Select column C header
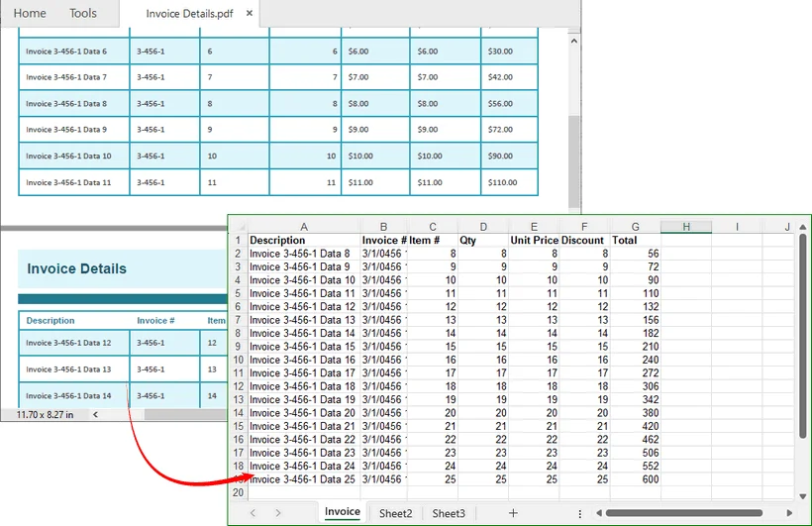812x526 pixels. [433, 227]
